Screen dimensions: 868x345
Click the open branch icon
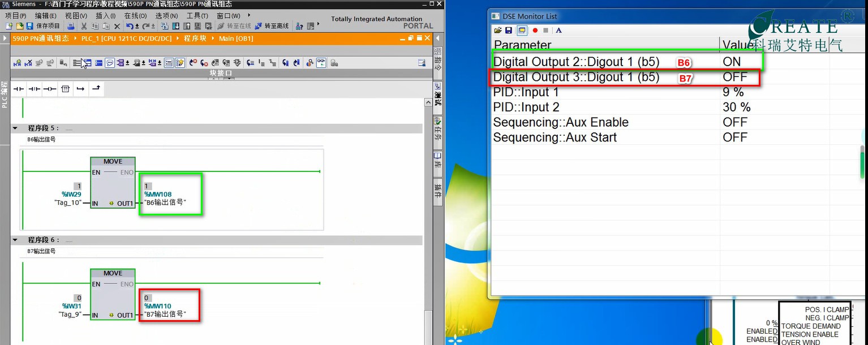click(x=80, y=89)
